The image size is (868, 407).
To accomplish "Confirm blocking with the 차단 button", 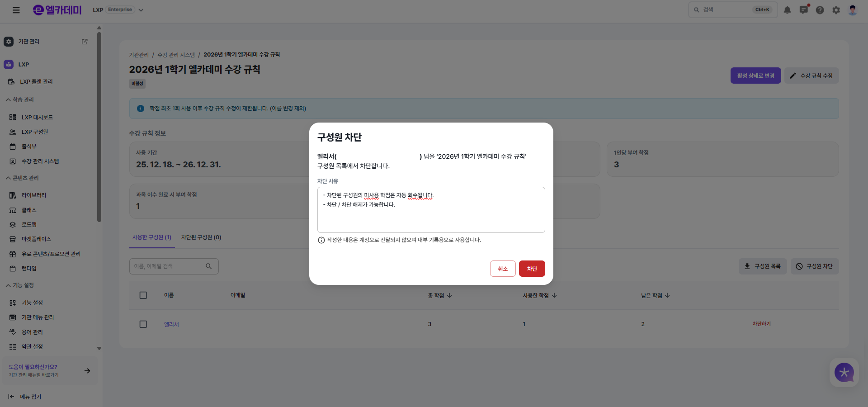I will tap(532, 268).
